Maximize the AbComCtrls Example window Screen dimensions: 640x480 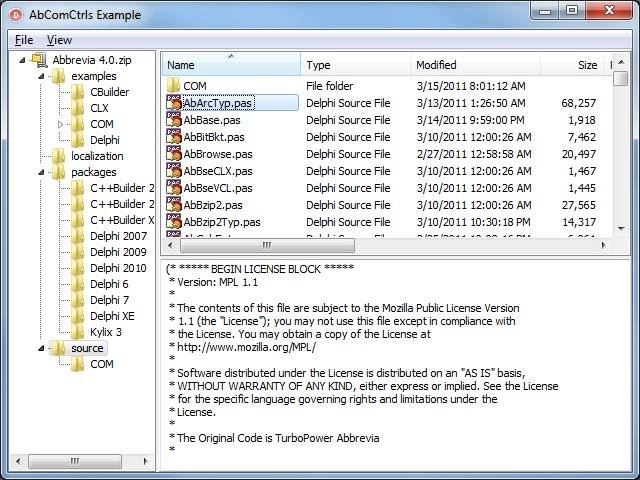(572, 11)
